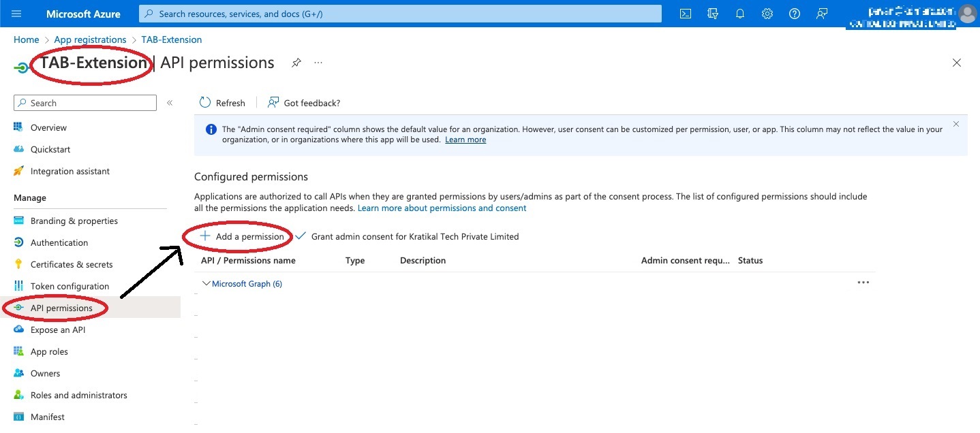Click the Token configuration icon
This screenshot has height=433, width=980.
(18, 286)
